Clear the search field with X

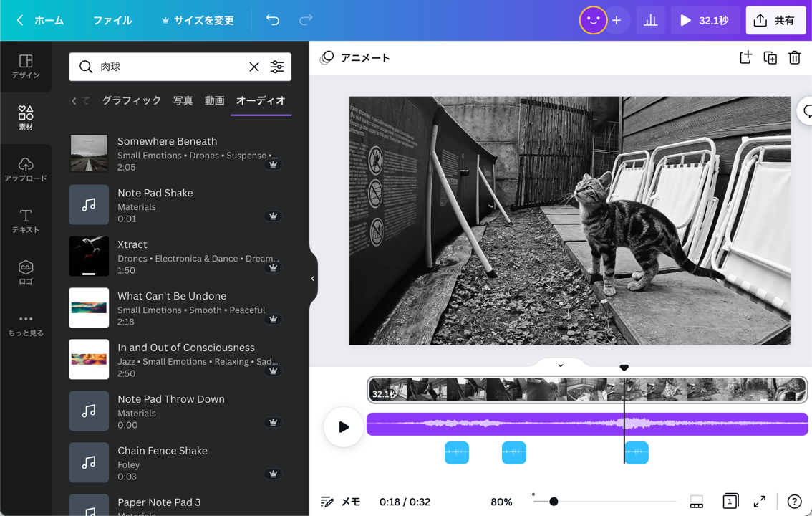click(x=253, y=67)
